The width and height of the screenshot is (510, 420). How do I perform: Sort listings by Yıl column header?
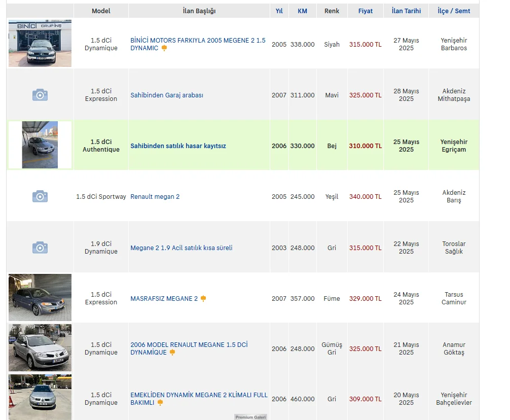pyautogui.click(x=279, y=11)
